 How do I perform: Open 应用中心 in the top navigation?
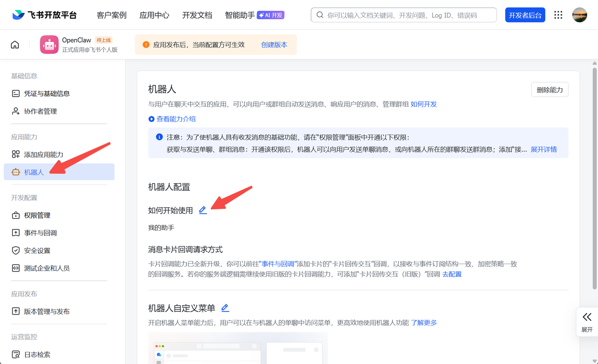(x=154, y=14)
